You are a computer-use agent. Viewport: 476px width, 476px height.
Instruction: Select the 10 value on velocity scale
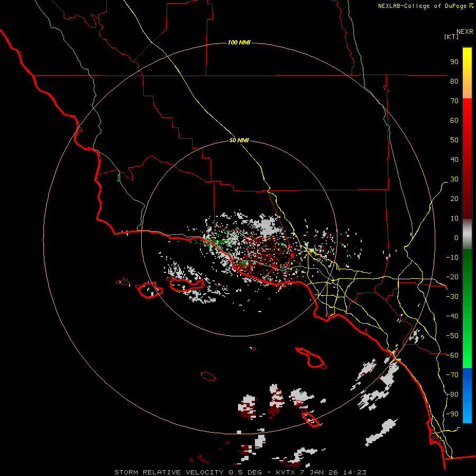point(454,218)
